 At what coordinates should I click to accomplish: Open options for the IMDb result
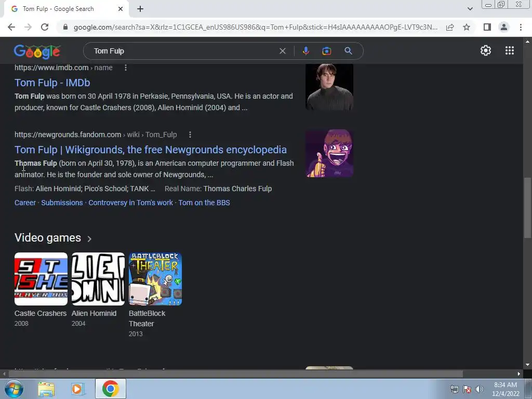click(x=126, y=68)
